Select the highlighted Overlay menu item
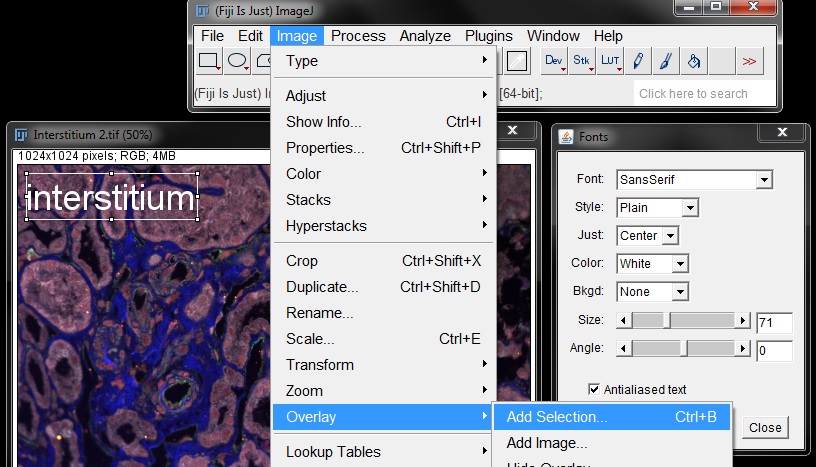The width and height of the screenshot is (816, 467). tap(382, 417)
